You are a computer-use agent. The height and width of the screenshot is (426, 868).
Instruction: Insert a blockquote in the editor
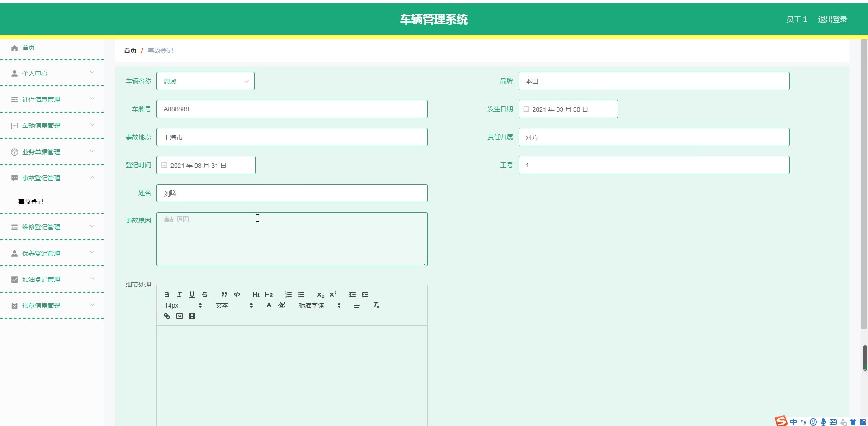[x=224, y=294]
